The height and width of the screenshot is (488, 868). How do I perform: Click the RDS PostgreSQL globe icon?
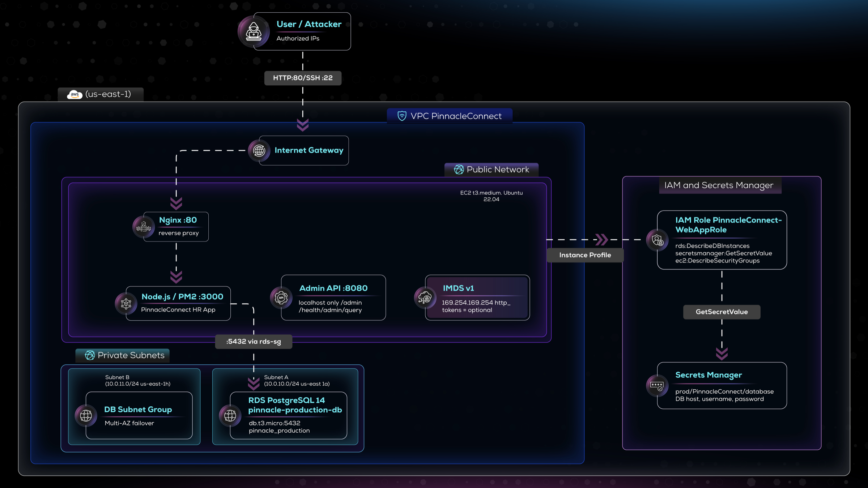tap(230, 415)
